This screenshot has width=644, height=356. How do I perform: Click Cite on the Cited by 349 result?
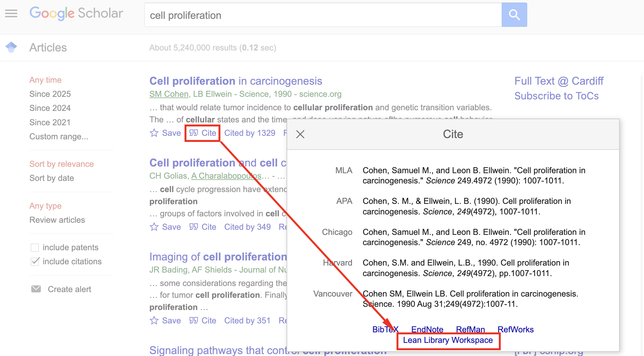pos(203,227)
